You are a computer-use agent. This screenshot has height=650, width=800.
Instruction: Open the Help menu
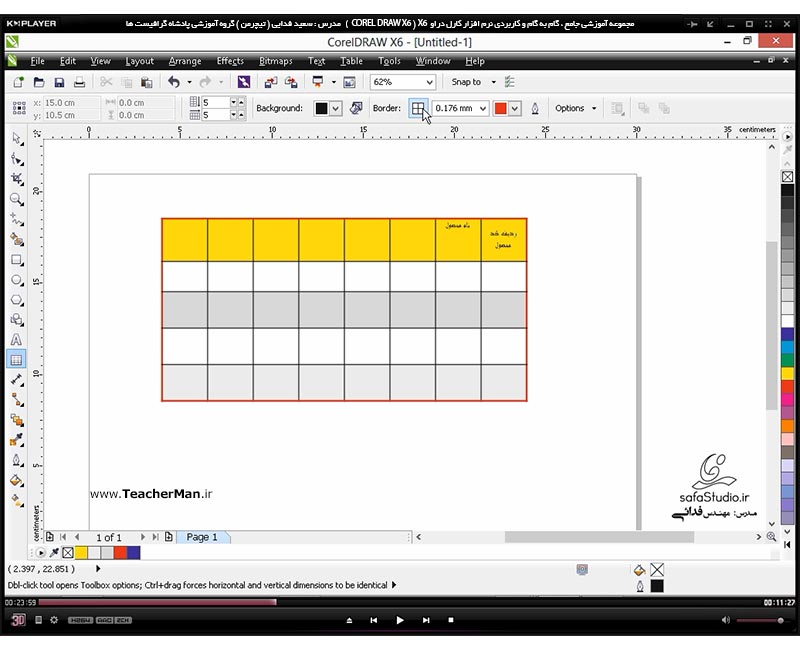click(x=475, y=61)
